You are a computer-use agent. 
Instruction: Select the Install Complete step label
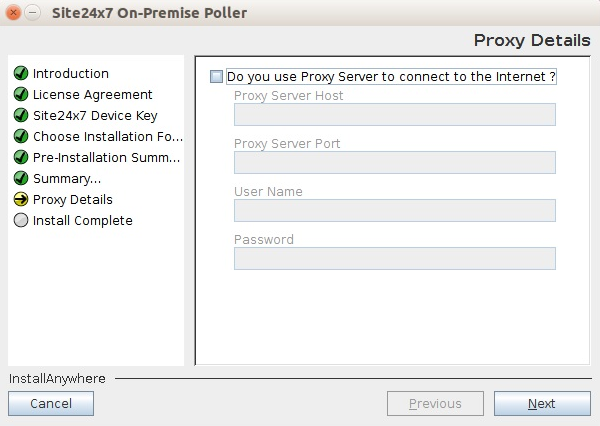pos(82,221)
